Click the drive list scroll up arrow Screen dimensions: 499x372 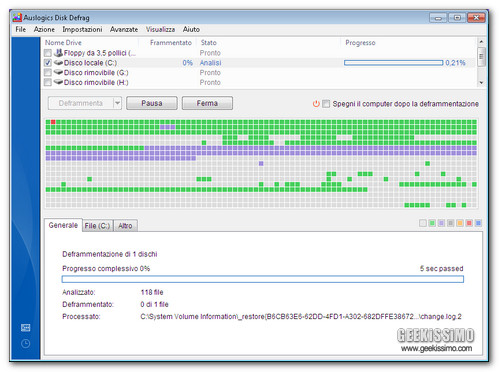[481, 42]
